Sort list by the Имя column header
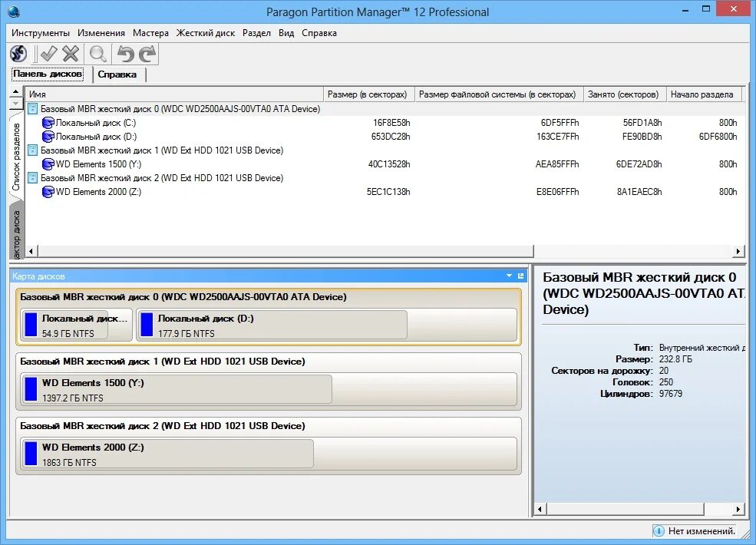This screenshot has width=756, height=545. coord(174,94)
